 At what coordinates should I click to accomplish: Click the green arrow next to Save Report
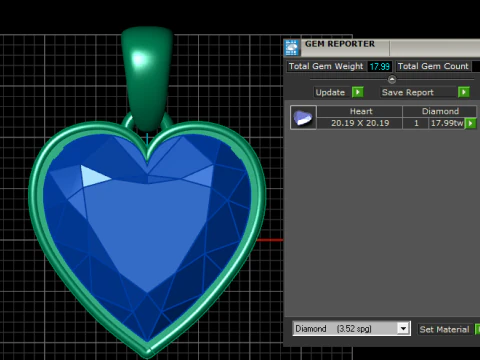click(x=464, y=92)
